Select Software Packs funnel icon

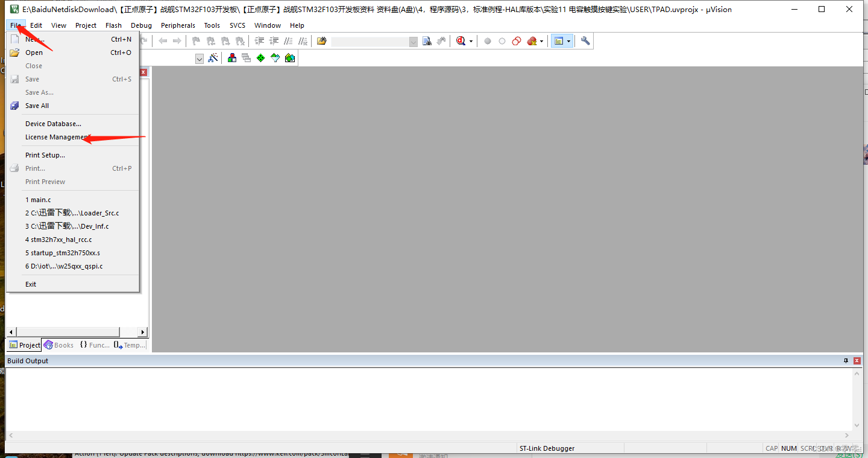click(275, 58)
